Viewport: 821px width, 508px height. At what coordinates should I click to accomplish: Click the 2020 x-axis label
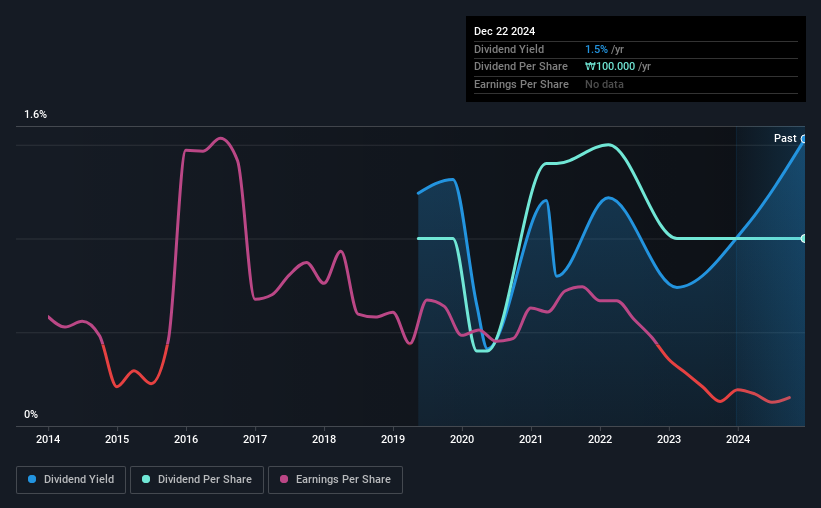(462, 439)
